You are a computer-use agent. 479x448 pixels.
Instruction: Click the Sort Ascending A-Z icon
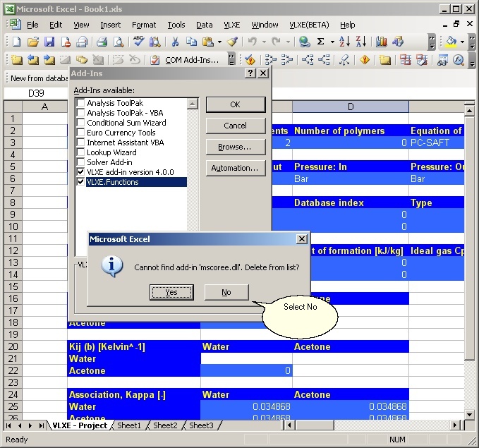345,41
